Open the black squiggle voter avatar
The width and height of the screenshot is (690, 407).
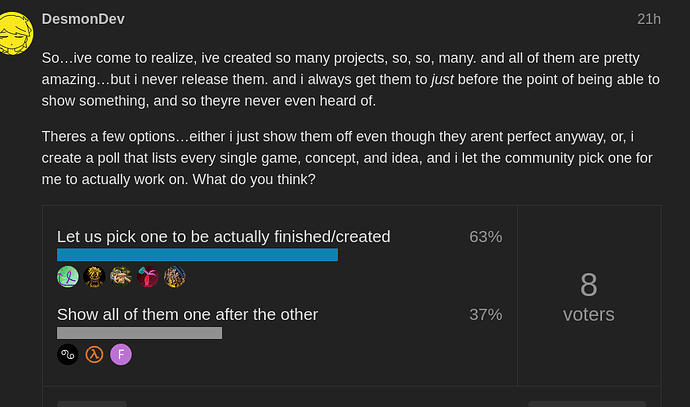pyautogui.click(x=68, y=355)
